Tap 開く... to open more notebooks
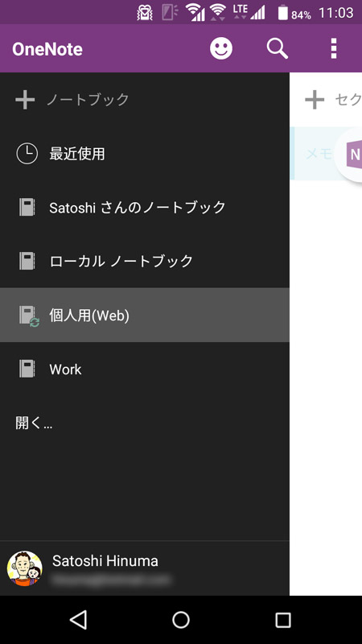Image resolution: width=362 pixels, height=644 pixels. 34,423
